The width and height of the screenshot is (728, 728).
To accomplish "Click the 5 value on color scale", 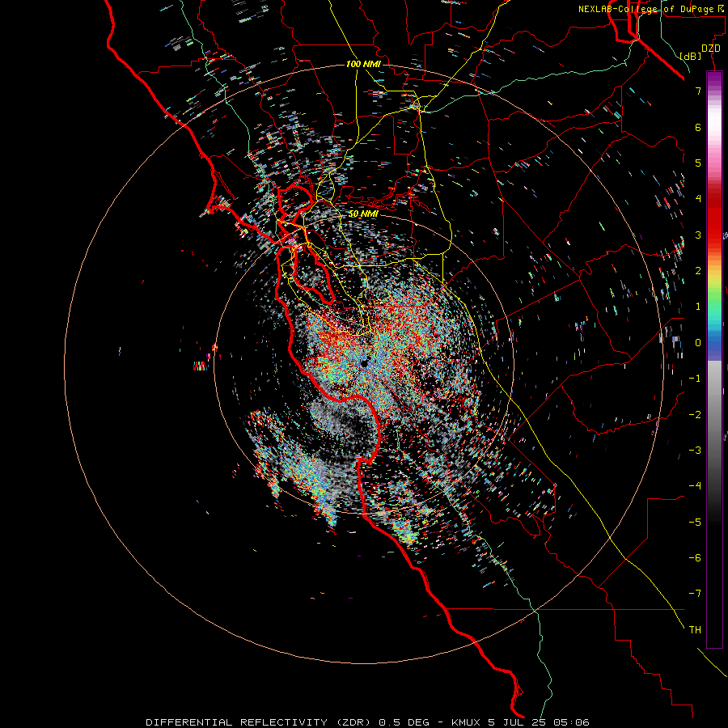I will point(698,163).
